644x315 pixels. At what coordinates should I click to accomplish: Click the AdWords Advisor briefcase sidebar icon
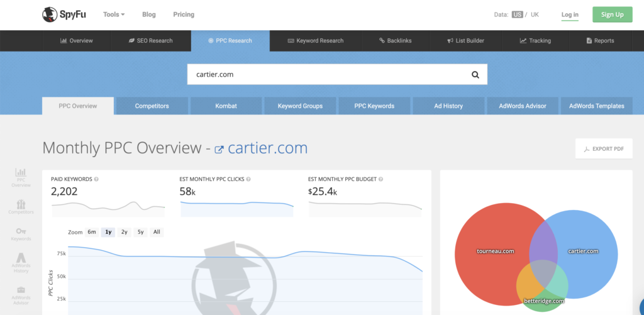click(21, 296)
